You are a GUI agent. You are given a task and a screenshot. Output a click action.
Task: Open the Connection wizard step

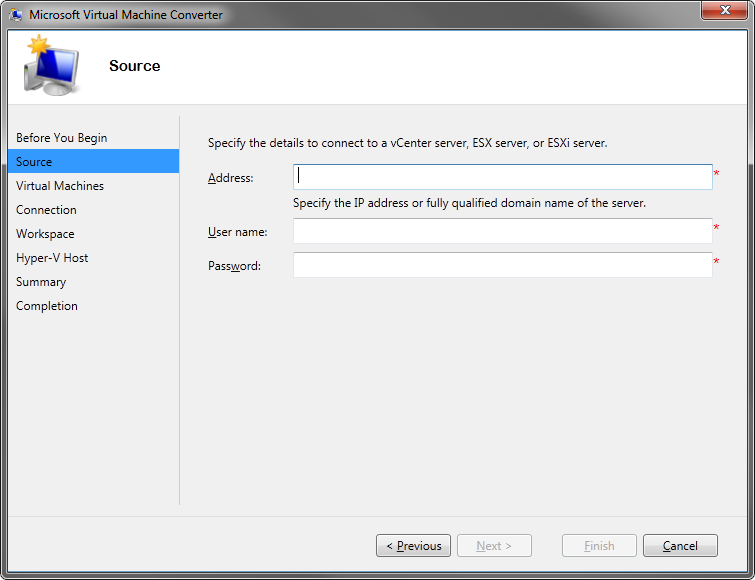tap(46, 210)
